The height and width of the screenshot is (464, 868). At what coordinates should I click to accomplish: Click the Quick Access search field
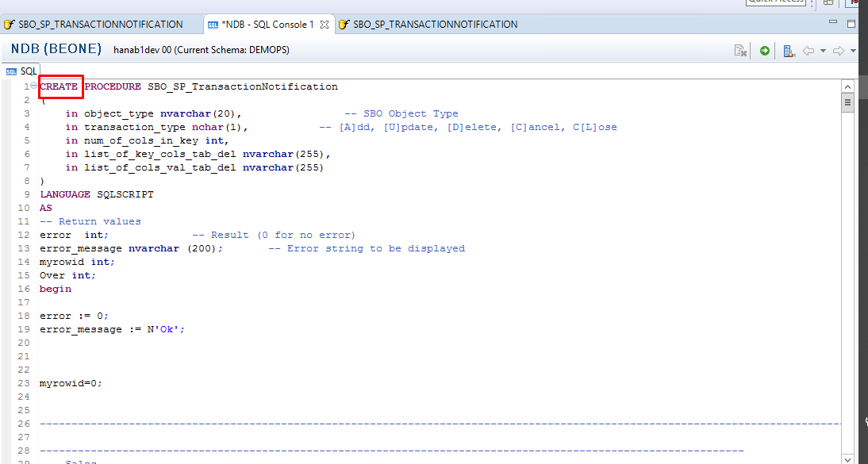tap(775, 2)
